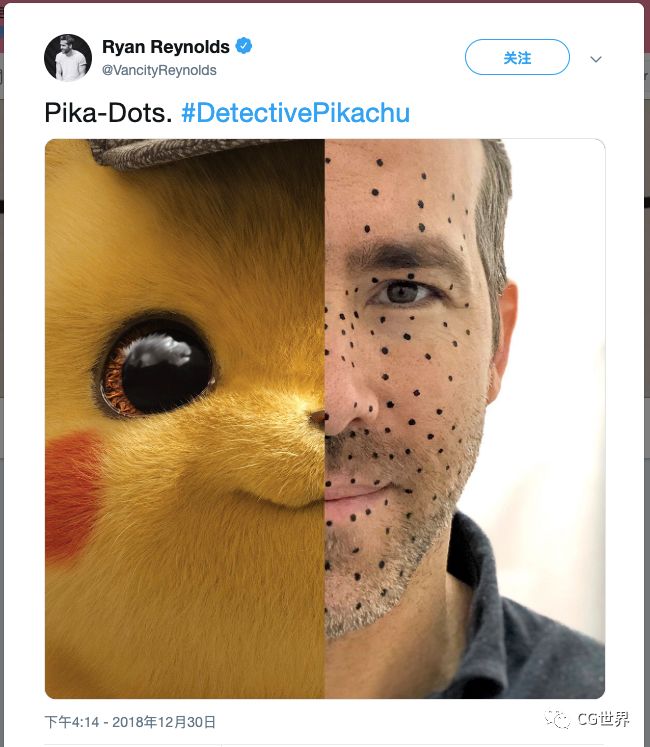Viewport: 650px width, 747px height.
Task: Open the #DetectivePikachu hashtag
Action: (295, 113)
